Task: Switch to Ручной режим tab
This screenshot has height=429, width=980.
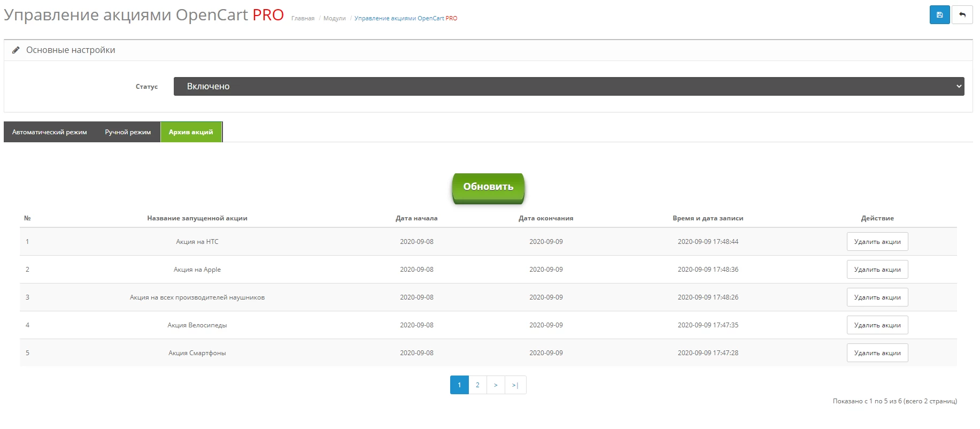Action: [x=128, y=132]
